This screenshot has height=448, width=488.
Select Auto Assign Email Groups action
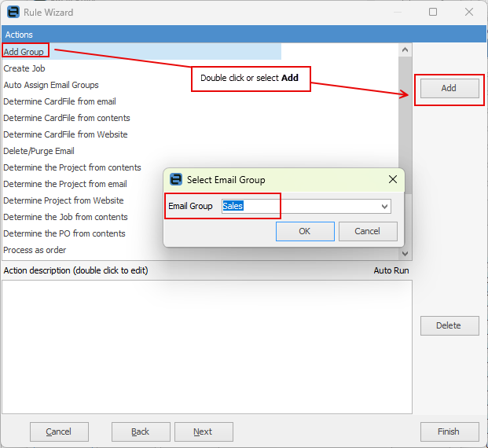coord(51,85)
